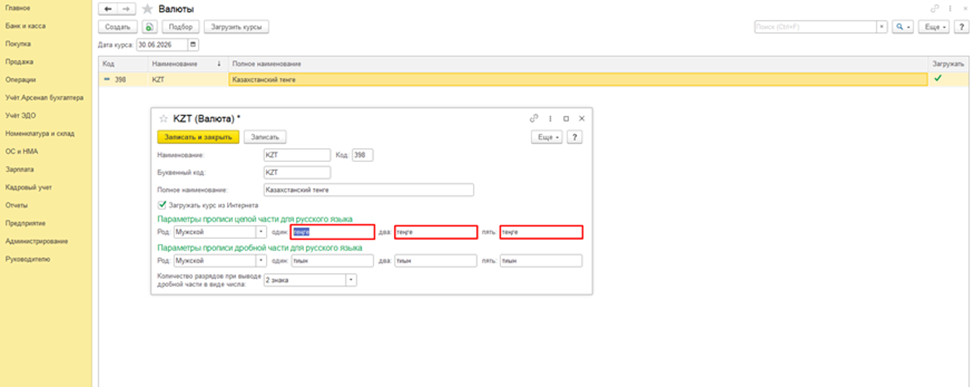Add Валюты list to favorites star
974x387 pixels.
click(147, 9)
